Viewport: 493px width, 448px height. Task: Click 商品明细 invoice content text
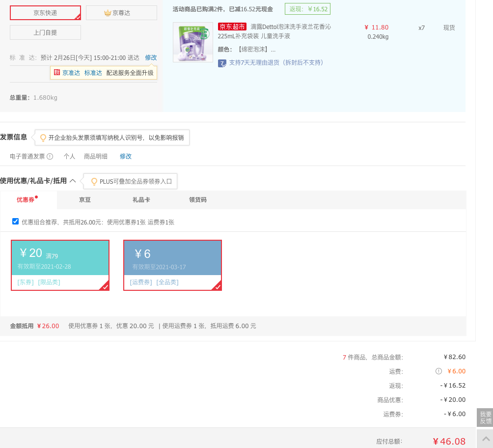tap(96, 156)
